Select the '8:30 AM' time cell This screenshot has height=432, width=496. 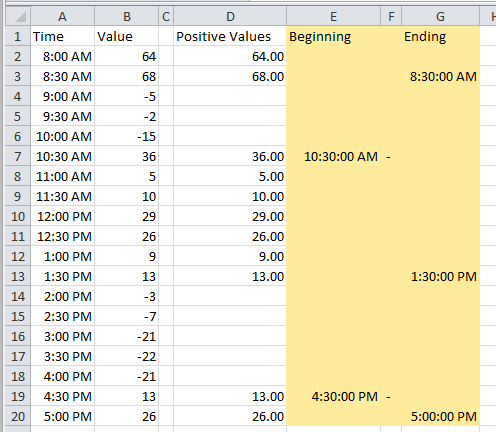[x=62, y=76]
